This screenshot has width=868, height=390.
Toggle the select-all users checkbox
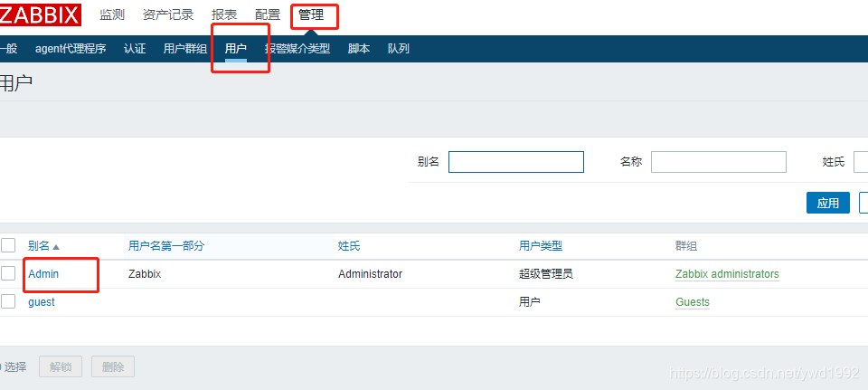(x=8, y=245)
